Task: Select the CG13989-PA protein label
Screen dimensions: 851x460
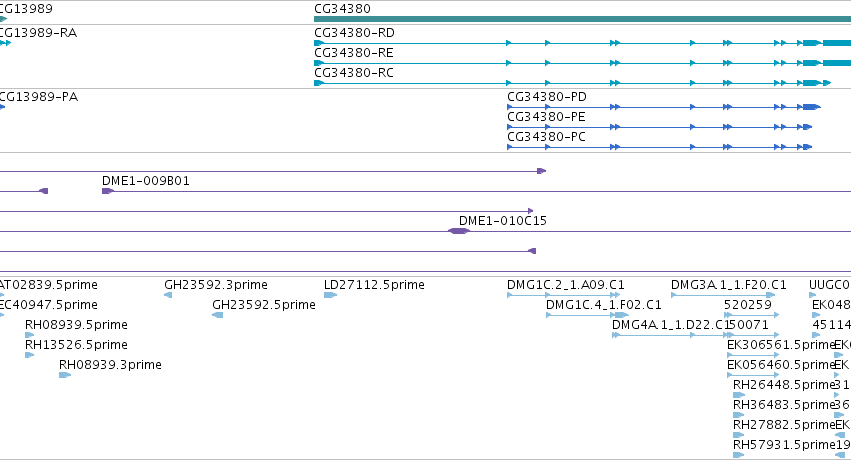Action: (x=39, y=97)
